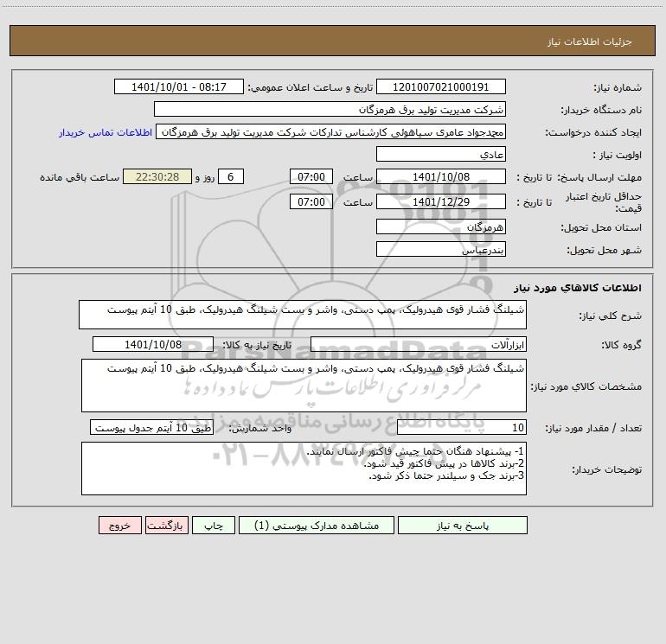Screen dimensions: 666x644
Task: Click quantity field showing 10
Action: [462, 428]
